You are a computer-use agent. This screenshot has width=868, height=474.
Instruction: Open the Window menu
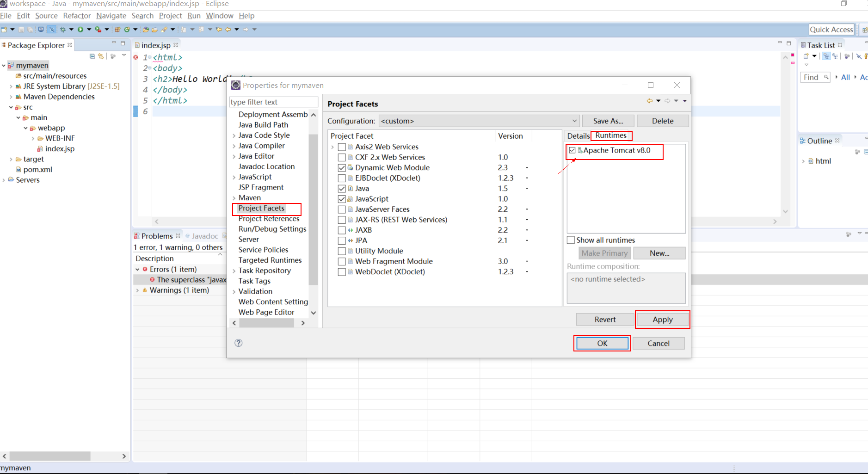click(220, 16)
